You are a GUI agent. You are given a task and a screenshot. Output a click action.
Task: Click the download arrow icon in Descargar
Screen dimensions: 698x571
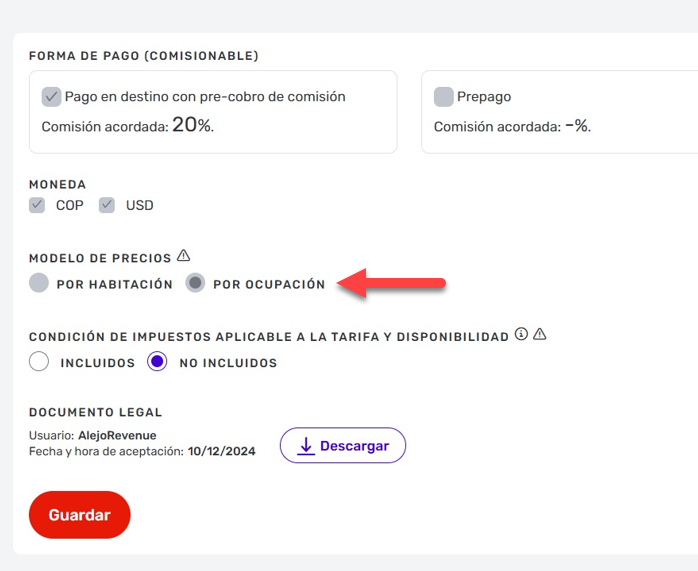tap(306, 445)
